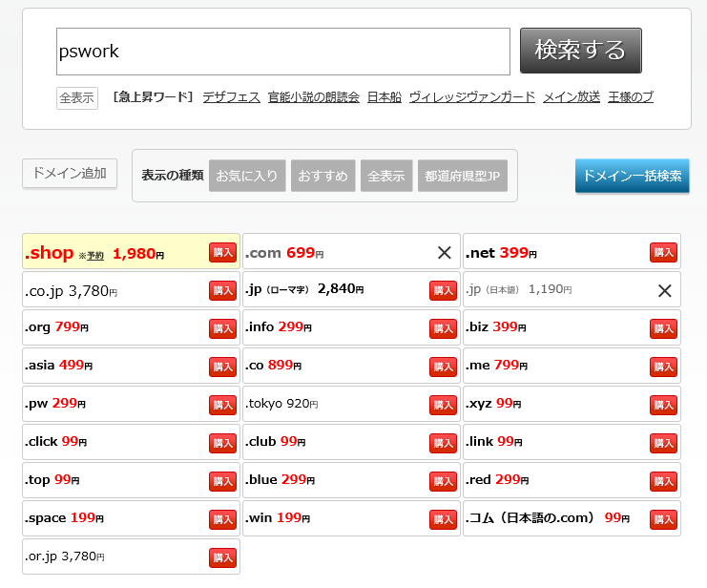Image resolution: width=707 pixels, height=588 pixels.
Task: Click the domain name search input field
Action: pos(283,52)
